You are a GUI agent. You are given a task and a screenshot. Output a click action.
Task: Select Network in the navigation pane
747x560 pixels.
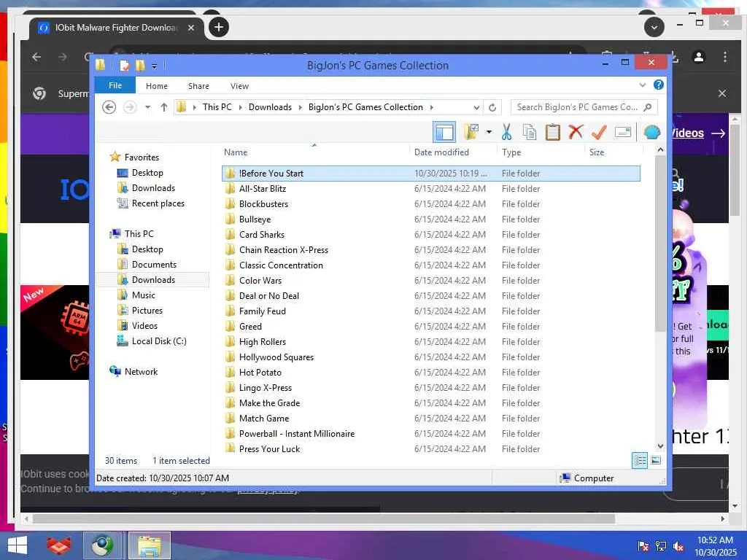(x=141, y=372)
